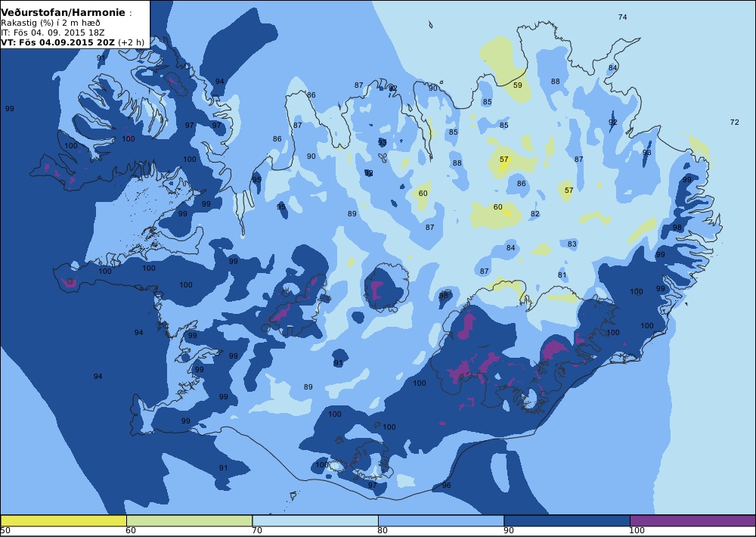Viewport: 756px width, 537px height.
Task: Click the humidity value 81 on the map
Action: pos(562,275)
